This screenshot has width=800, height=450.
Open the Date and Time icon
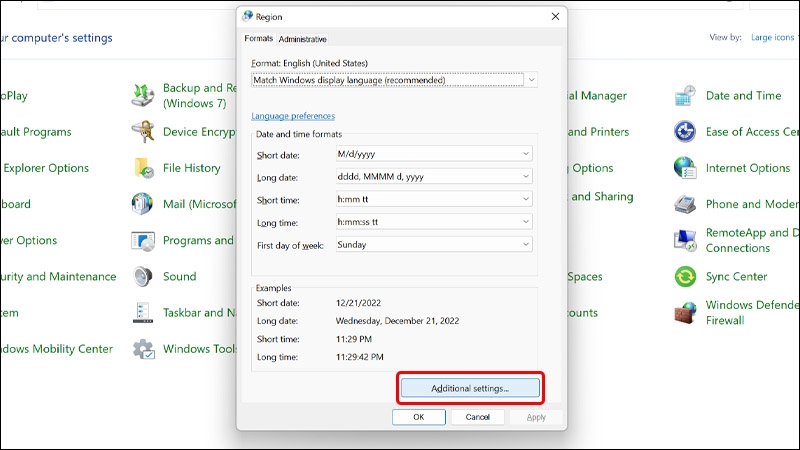tap(685, 96)
